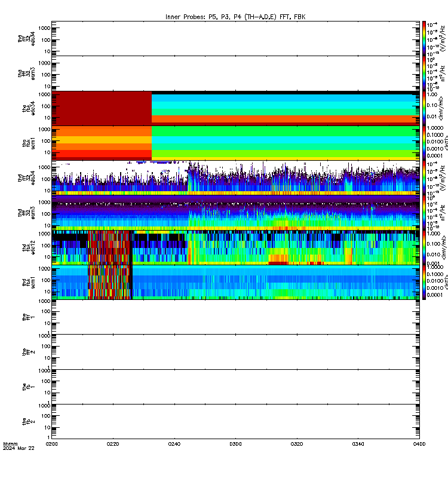Click the 'thd fbk edc12' panel label
448x478 pixels.
(x=29, y=247)
